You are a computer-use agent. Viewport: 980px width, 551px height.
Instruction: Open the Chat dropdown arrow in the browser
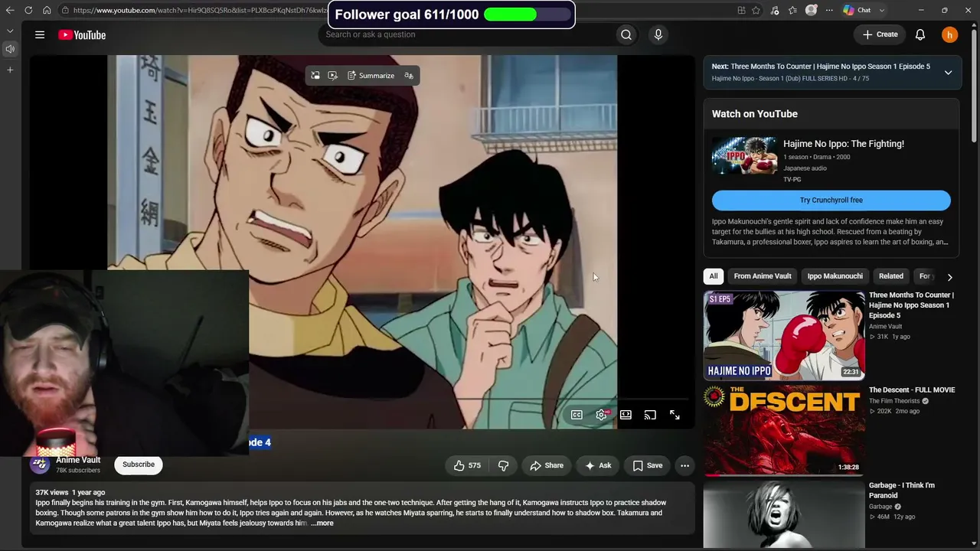point(882,10)
